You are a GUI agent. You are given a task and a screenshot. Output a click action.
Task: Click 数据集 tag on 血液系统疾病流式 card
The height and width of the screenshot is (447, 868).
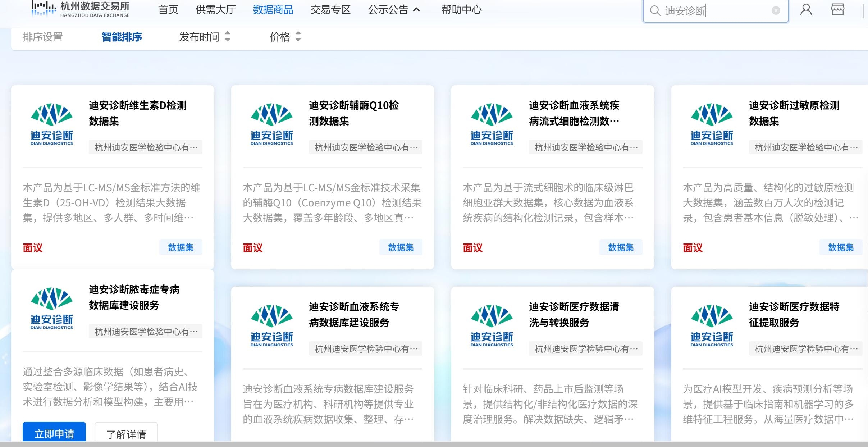(x=621, y=247)
